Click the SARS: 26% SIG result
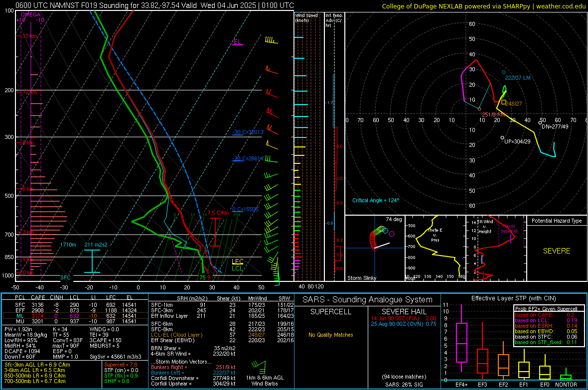The height and width of the screenshot is (390, 588). point(404,385)
